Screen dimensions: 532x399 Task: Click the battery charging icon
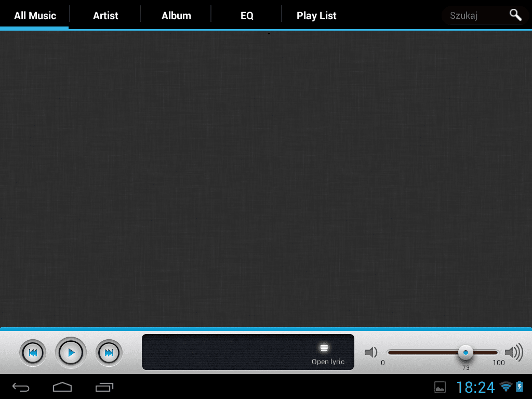click(520, 387)
